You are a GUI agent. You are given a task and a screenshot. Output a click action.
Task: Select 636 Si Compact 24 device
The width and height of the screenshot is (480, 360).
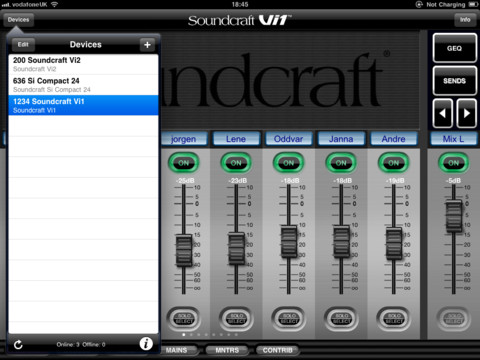coord(83,85)
